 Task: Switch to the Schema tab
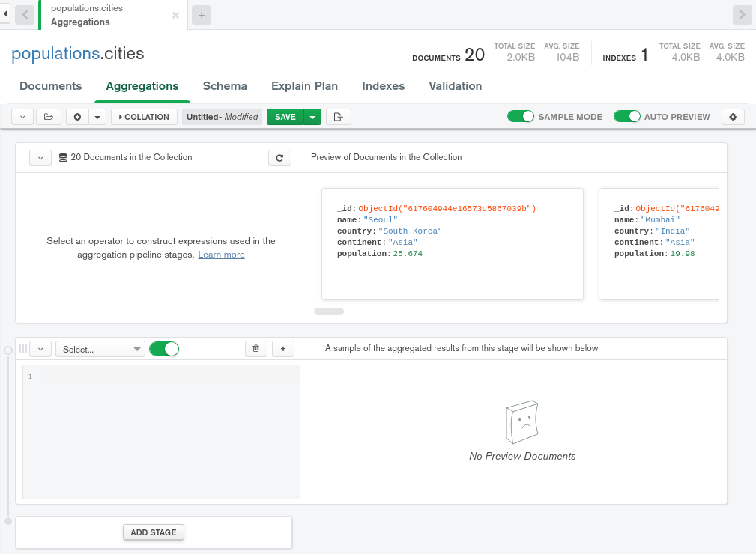224,86
